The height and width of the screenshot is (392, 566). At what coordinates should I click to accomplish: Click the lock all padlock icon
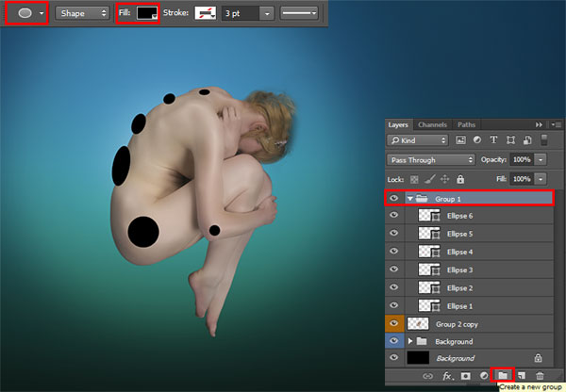(x=460, y=179)
